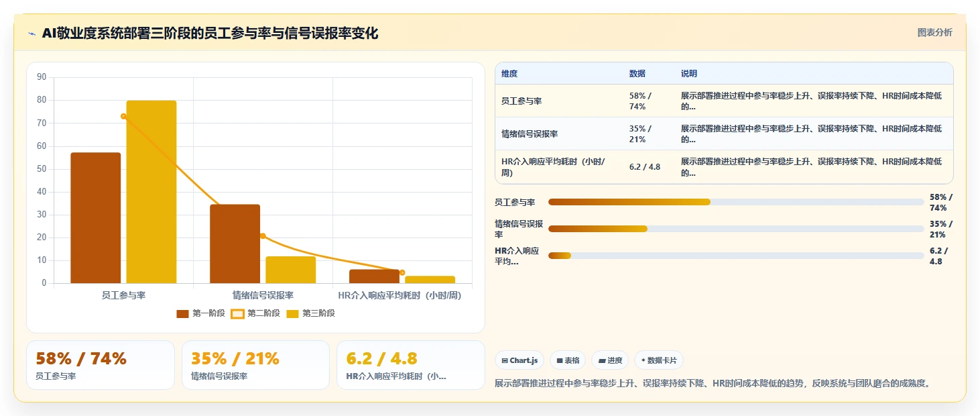
Task: Click the line point above HR介入响应平均耗时
Action: 402,272
